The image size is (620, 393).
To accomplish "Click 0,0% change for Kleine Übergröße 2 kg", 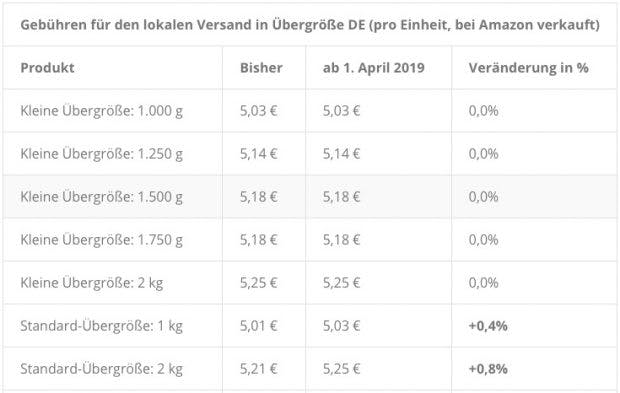I will pyautogui.click(x=484, y=283).
